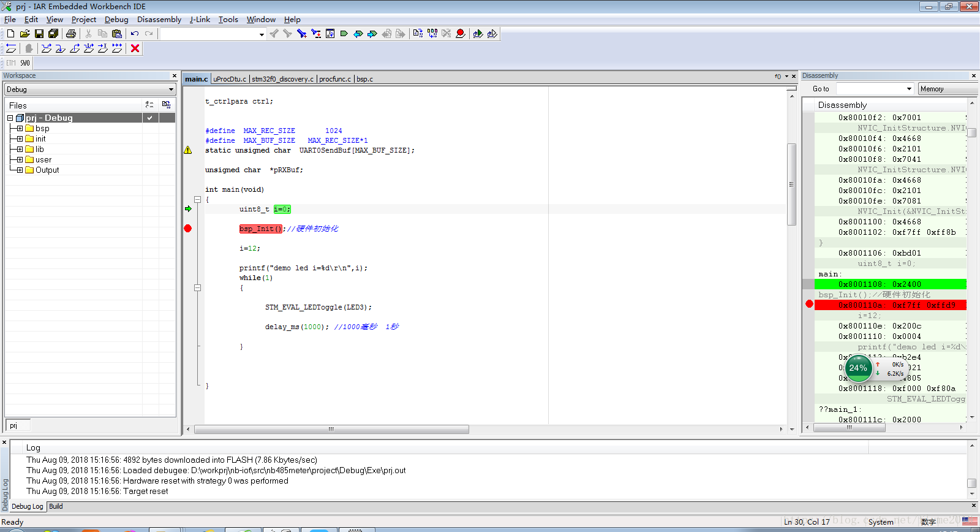Open the Find dialog icon
The width and height of the screenshot is (980, 532).
pyautogui.click(x=301, y=34)
